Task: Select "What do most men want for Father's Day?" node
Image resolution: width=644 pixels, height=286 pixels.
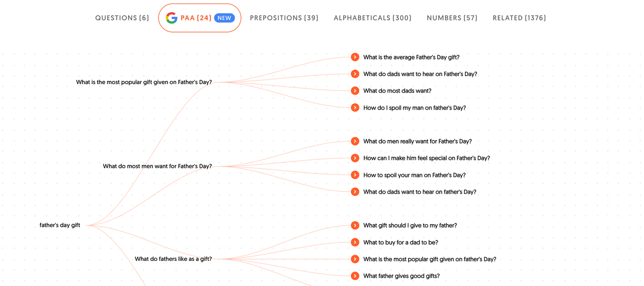Action: click(x=157, y=166)
